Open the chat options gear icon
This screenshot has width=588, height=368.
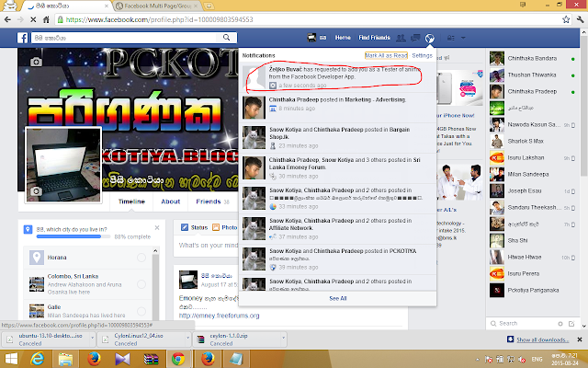pos(560,323)
